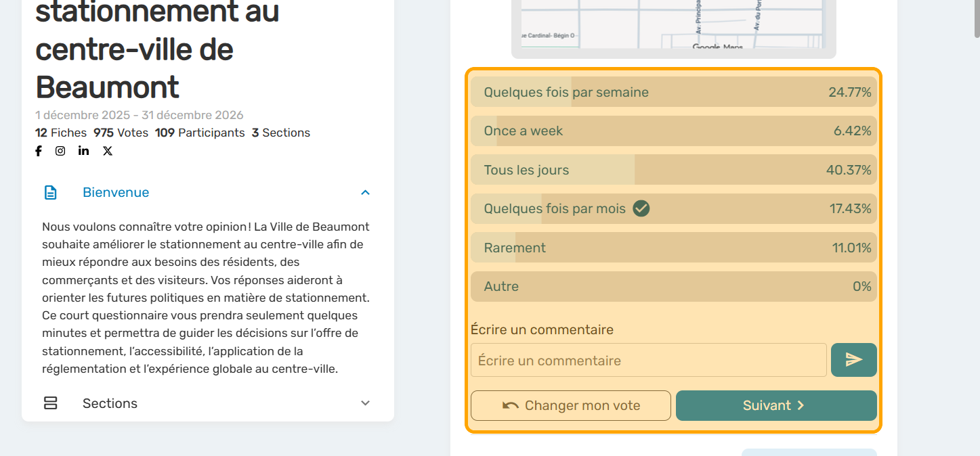This screenshot has width=980, height=456.
Task: Click the Sections layout icon
Action: coord(51,403)
